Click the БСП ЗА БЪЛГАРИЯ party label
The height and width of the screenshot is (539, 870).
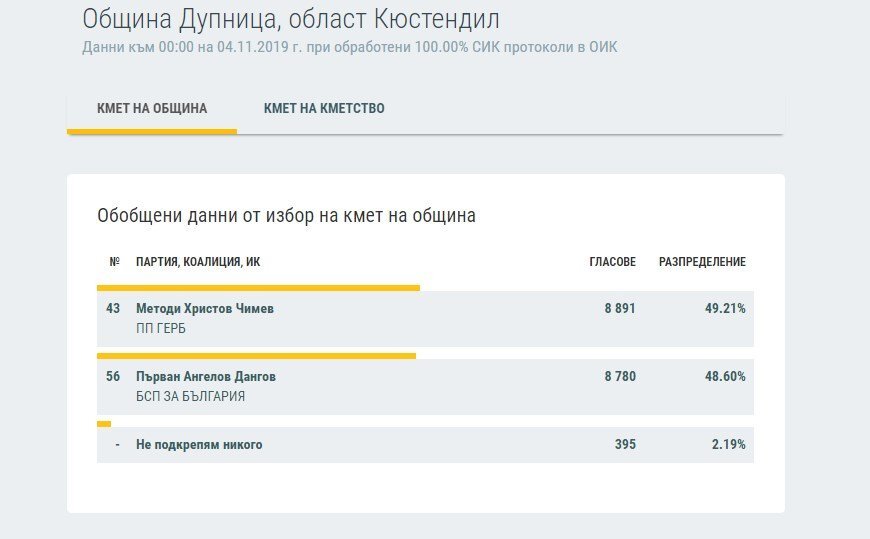[x=190, y=396]
